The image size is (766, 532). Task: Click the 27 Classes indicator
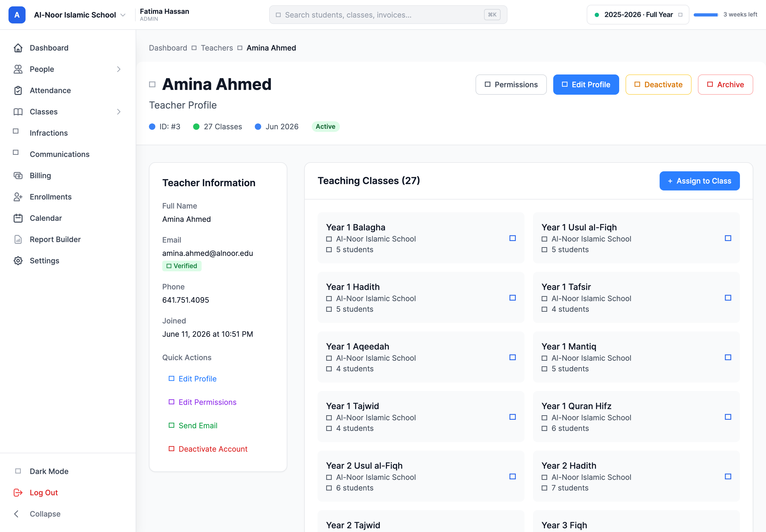coord(218,127)
